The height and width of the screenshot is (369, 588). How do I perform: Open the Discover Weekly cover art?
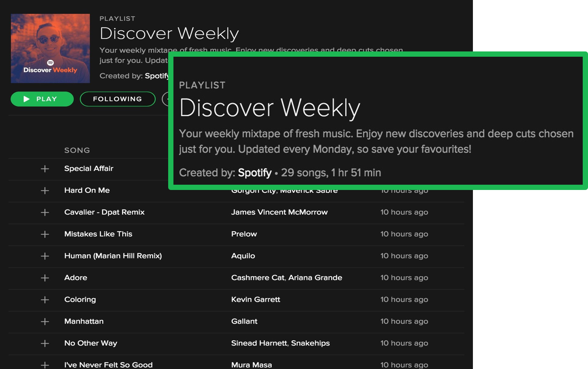(50, 48)
